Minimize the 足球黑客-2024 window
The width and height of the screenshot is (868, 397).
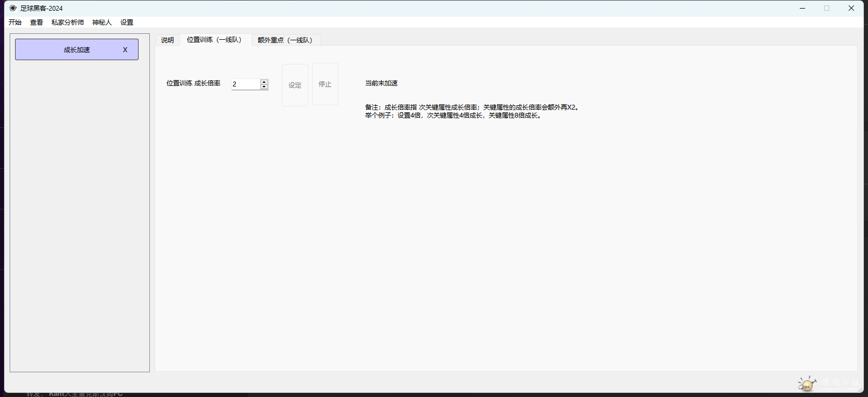click(802, 8)
